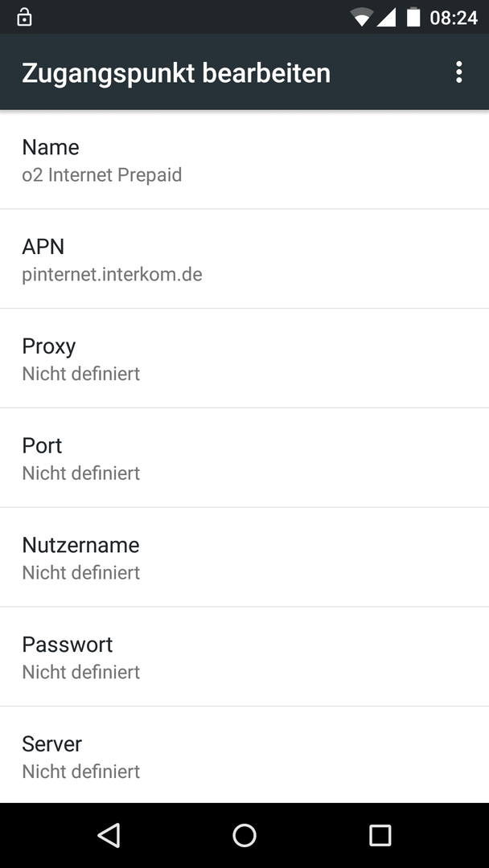Tap the circular home navigation button

[x=244, y=835]
